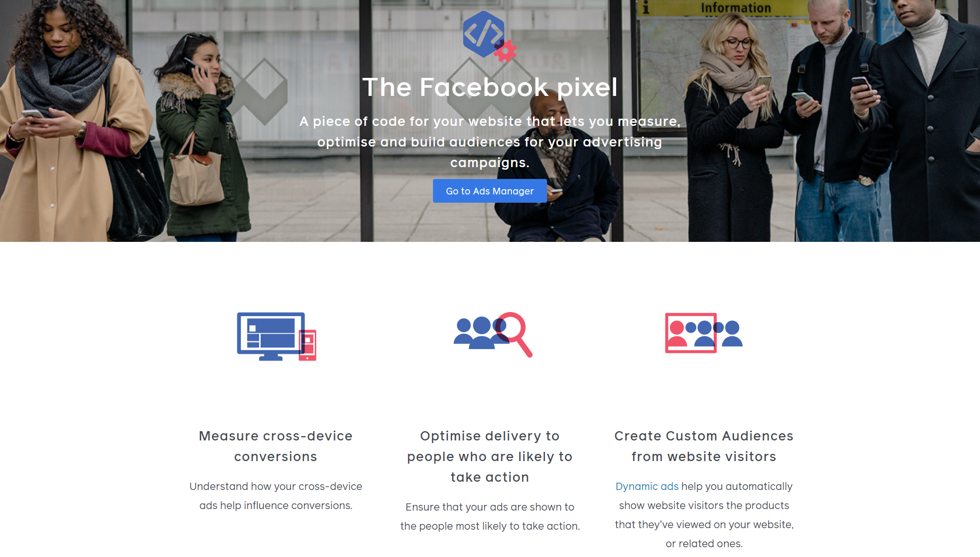Click the heading 'The Facebook pixel'

pyautogui.click(x=490, y=87)
